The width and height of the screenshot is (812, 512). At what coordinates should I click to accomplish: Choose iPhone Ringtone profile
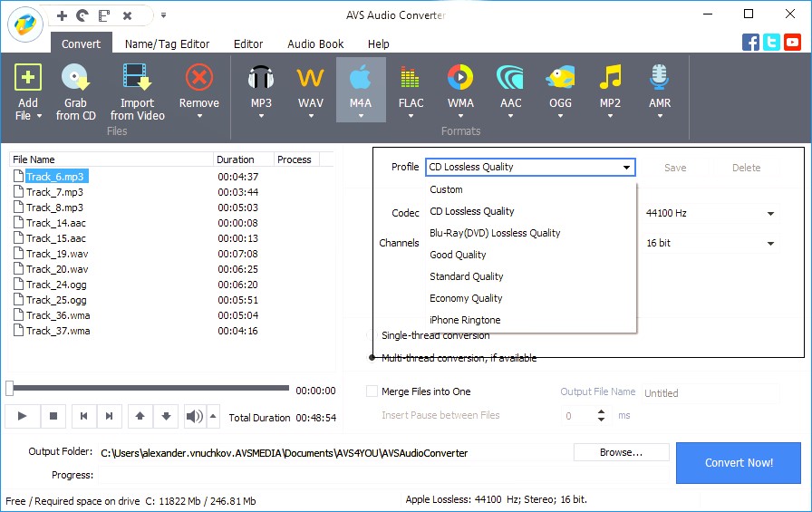[530, 320]
